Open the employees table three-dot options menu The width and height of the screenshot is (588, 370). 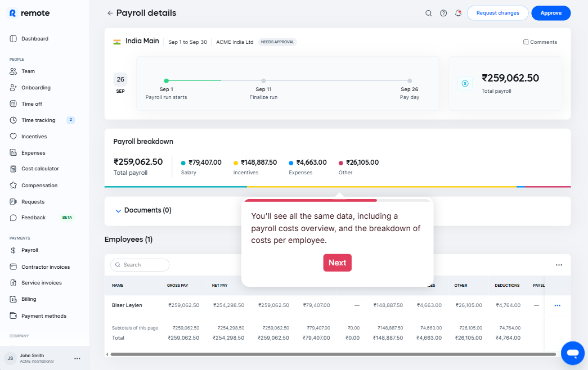[559, 265]
